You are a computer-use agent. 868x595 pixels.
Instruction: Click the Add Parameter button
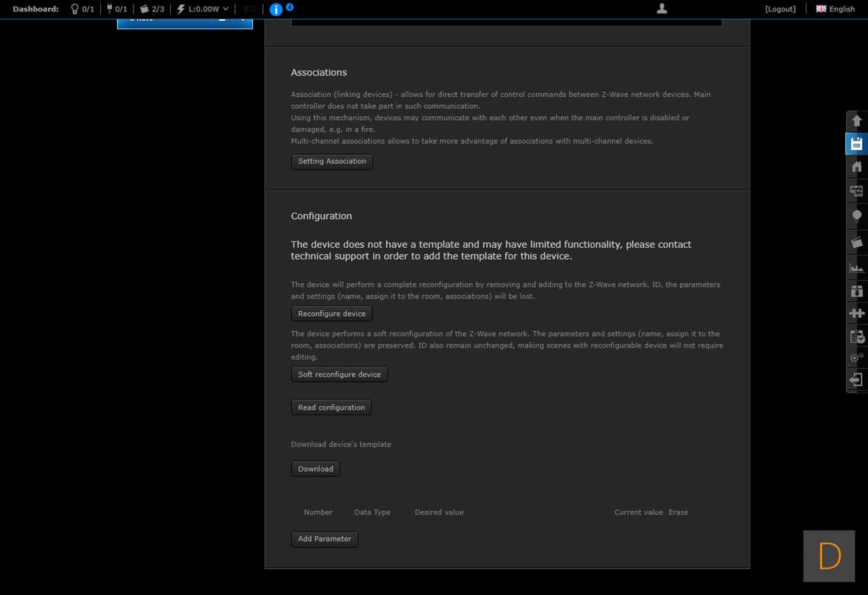pyautogui.click(x=324, y=539)
